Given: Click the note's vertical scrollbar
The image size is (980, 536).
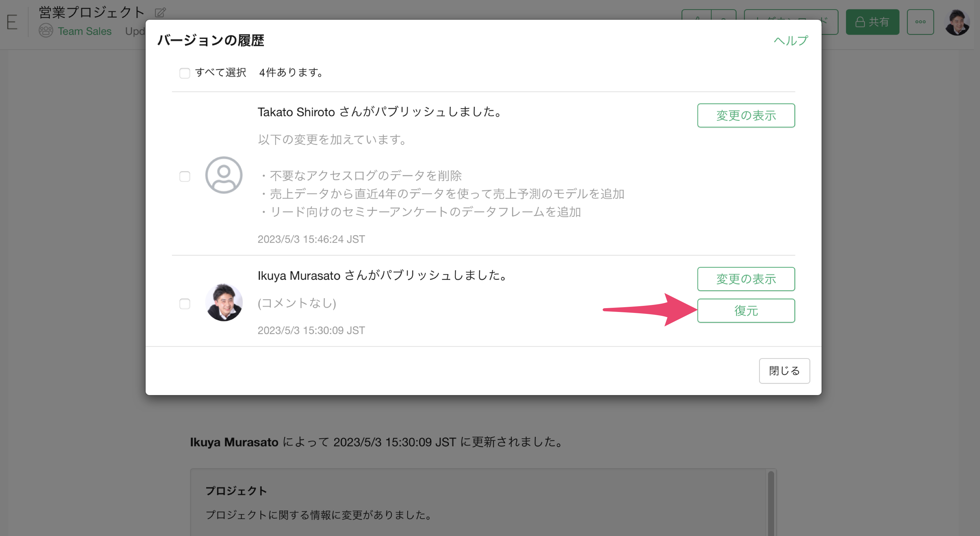Looking at the screenshot, I should [x=771, y=503].
